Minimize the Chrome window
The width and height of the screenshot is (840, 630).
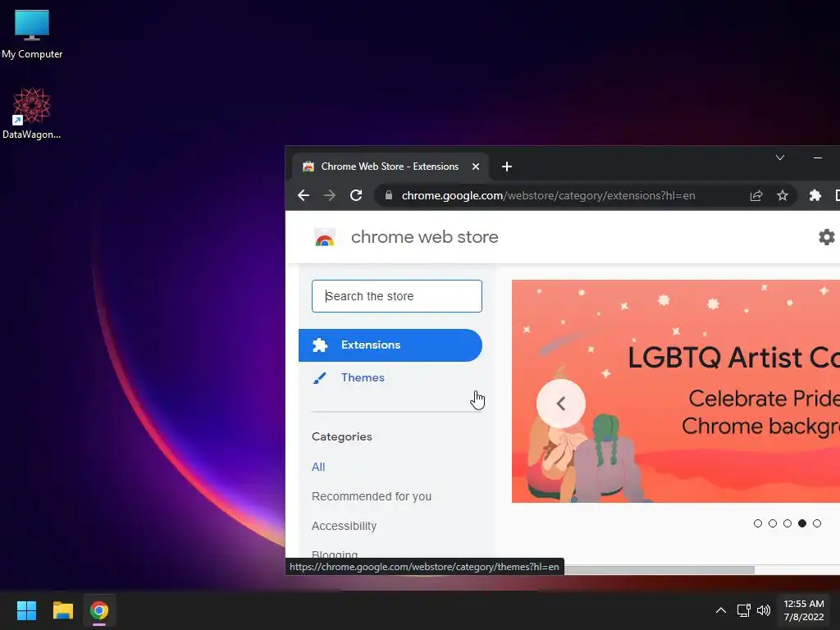coord(818,157)
